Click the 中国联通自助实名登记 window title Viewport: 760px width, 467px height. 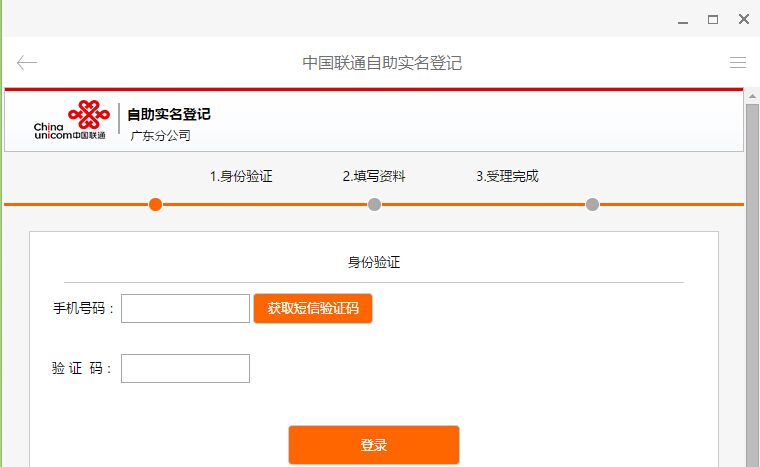pyautogui.click(x=382, y=63)
